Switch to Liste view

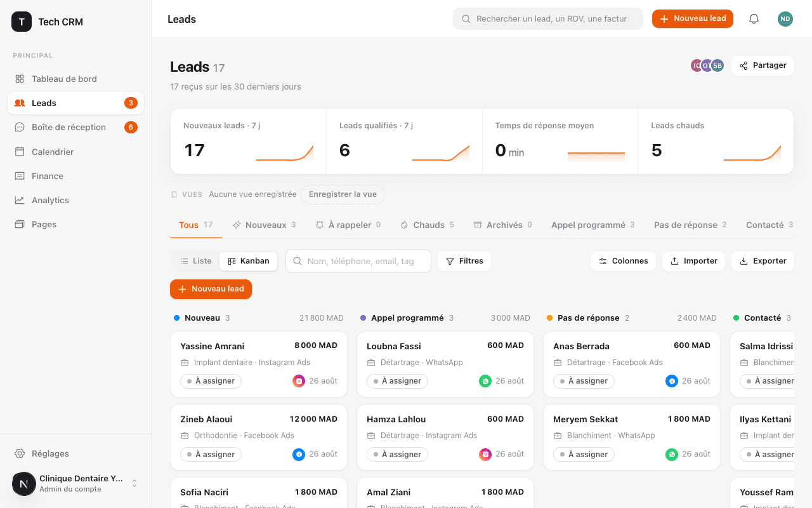[195, 261]
